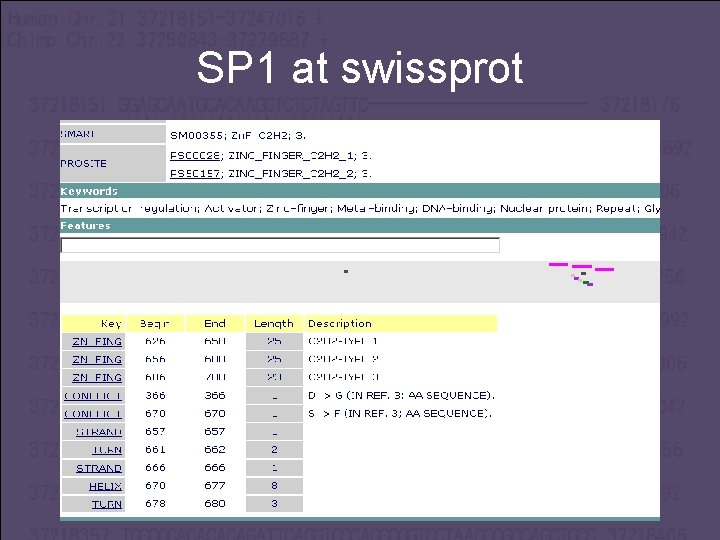Select the Begin column header
720x540 pixels.
(155, 323)
